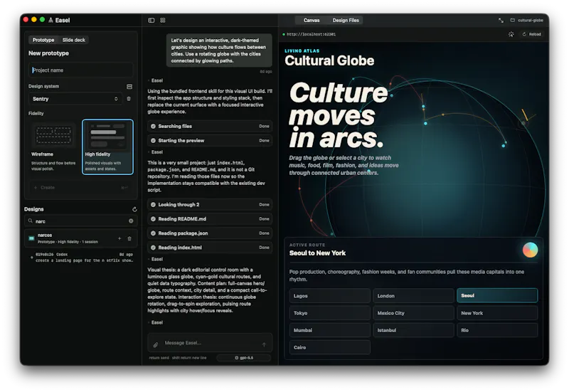Image resolution: width=569 pixels, height=392 pixels.
Task: Expand the 'Searching files' step
Action: [x=210, y=127]
